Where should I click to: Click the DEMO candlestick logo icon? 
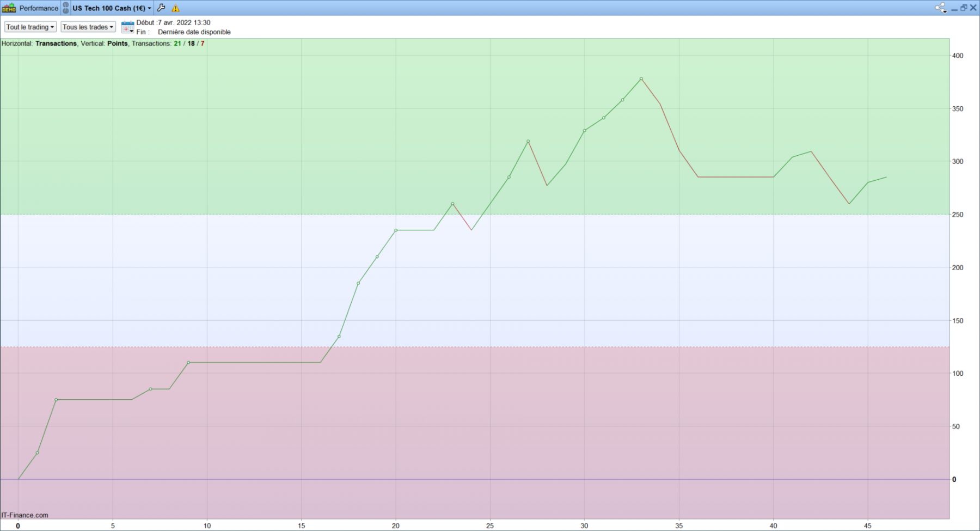click(9, 8)
